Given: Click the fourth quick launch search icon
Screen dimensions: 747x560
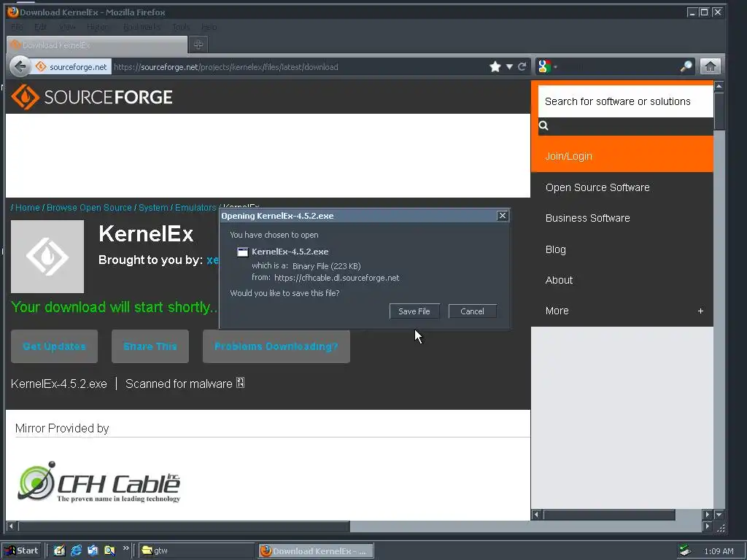Looking at the screenshot, I should coord(109,551).
